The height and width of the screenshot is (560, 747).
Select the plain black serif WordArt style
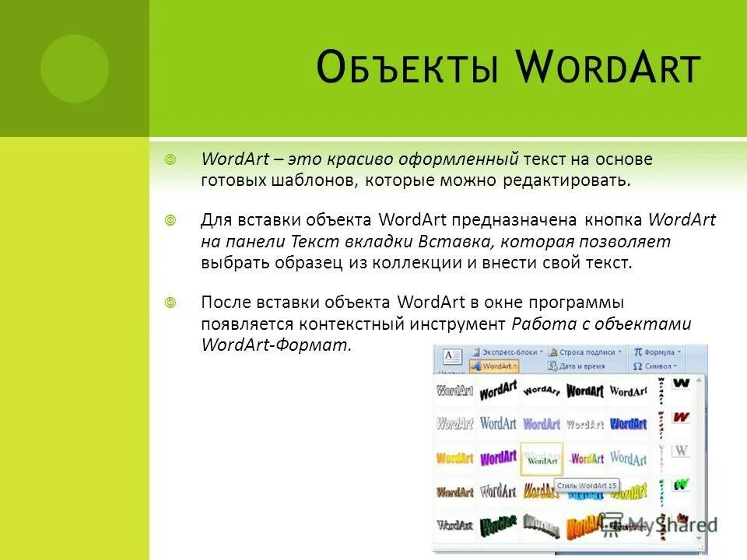tap(629, 391)
